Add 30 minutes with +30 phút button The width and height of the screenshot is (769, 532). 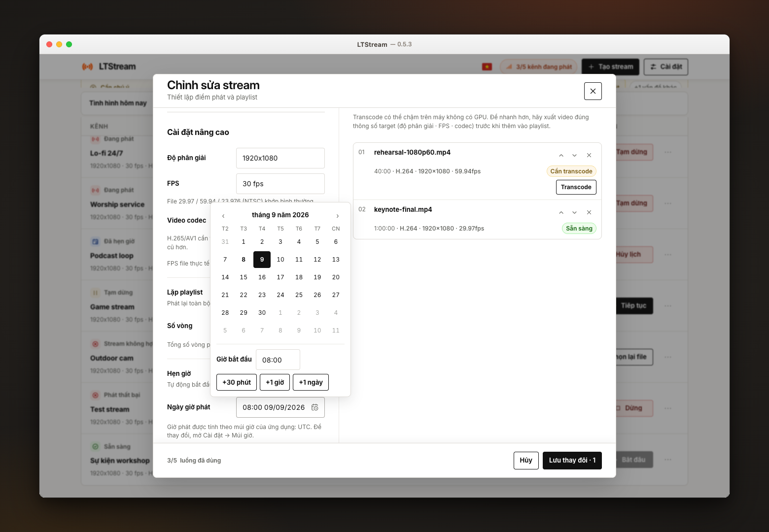coord(237,382)
